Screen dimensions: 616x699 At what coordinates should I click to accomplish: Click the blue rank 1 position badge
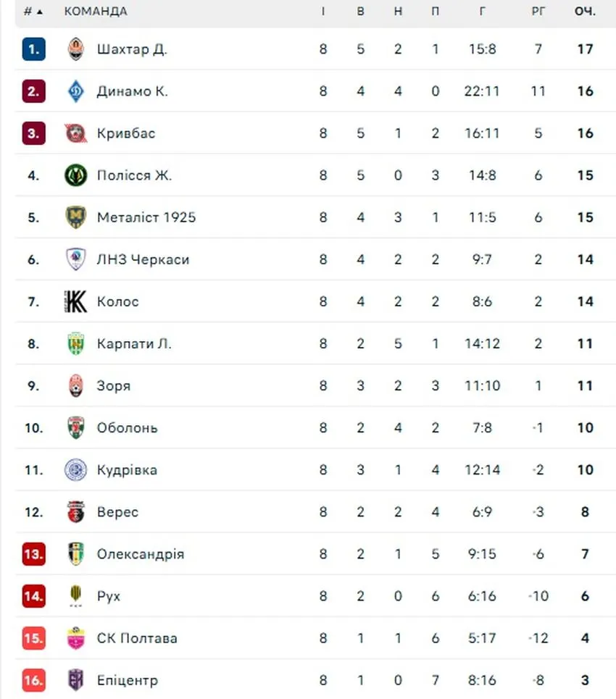[33, 49]
